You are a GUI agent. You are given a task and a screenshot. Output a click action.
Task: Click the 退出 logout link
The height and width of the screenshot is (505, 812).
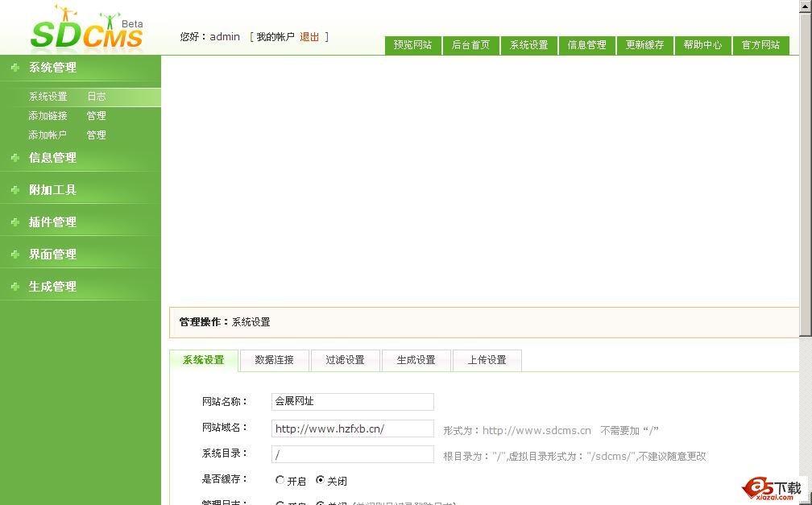click(x=309, y=37)
